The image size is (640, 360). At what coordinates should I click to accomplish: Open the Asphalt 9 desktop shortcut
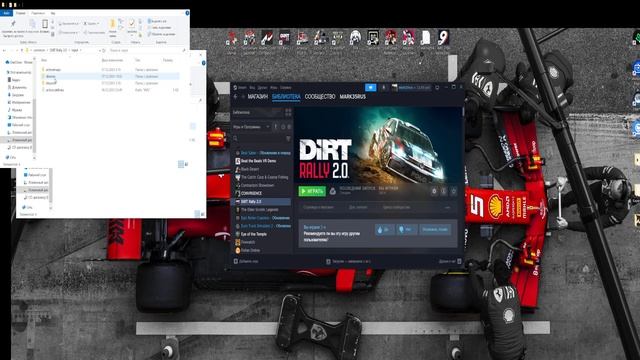coord(443,38)
